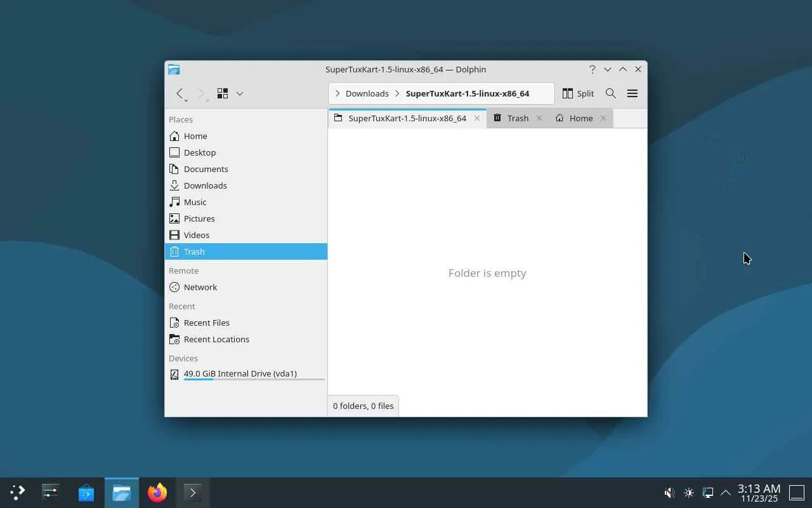This screenshot has height=508, width=812.
Task: Open the KDE Application Launcher
Action: tap(18, 492)
